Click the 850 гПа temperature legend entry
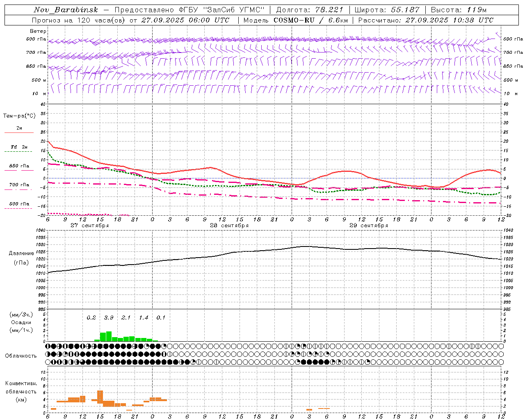 pos(19,166)
